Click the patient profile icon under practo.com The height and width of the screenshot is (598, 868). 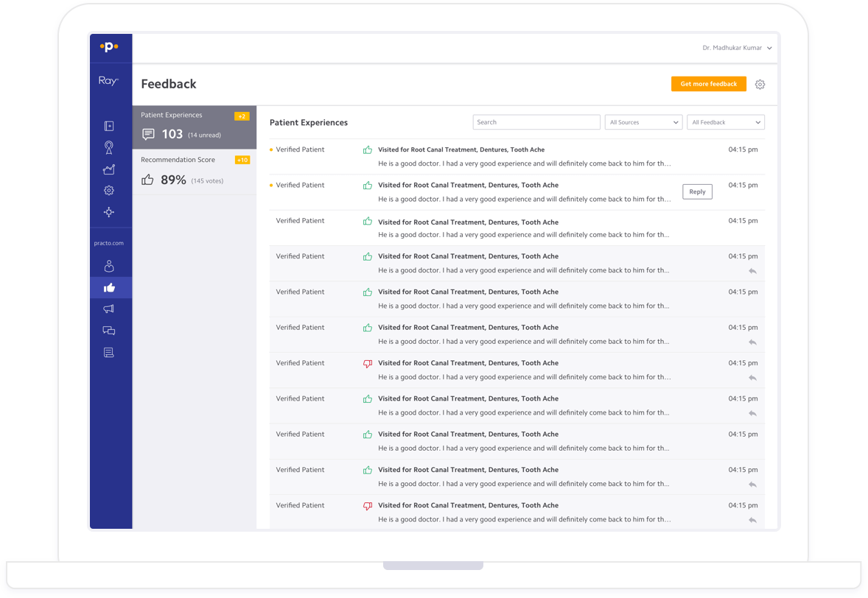[109, 266]
